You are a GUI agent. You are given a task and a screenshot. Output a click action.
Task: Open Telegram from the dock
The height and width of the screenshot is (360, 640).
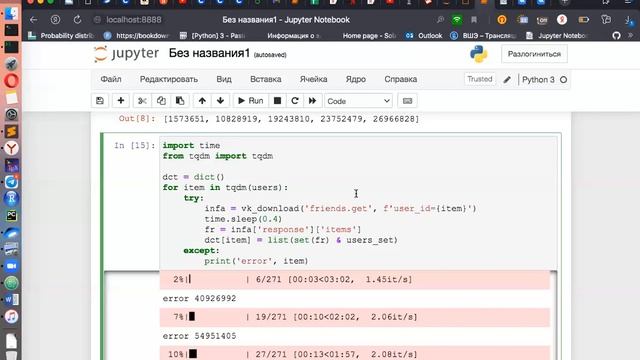pos(11,182)
